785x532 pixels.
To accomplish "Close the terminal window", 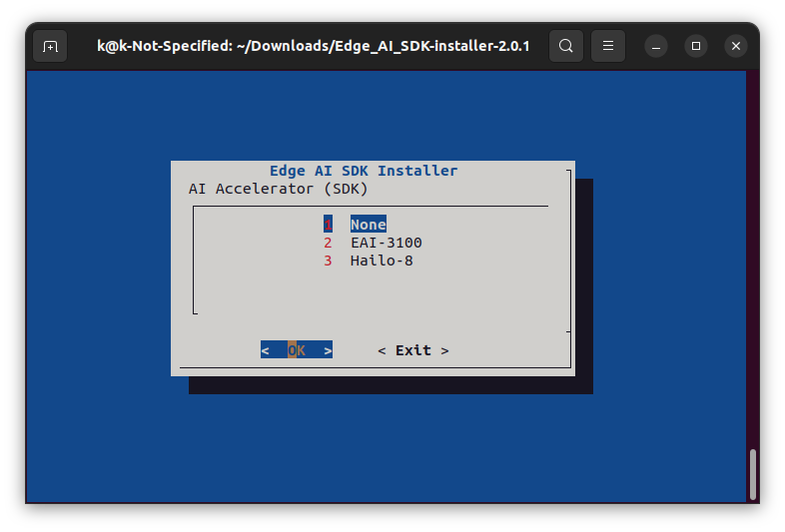I will point(736,47).
